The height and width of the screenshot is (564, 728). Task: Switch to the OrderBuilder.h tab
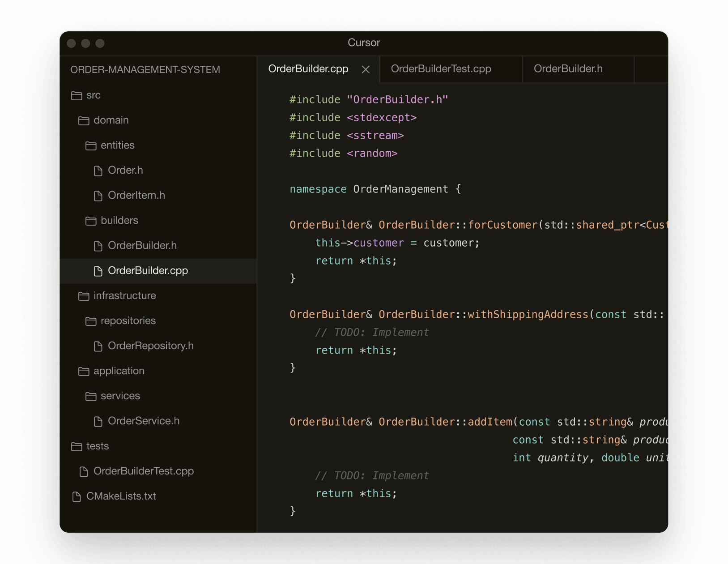coord(578,69)
